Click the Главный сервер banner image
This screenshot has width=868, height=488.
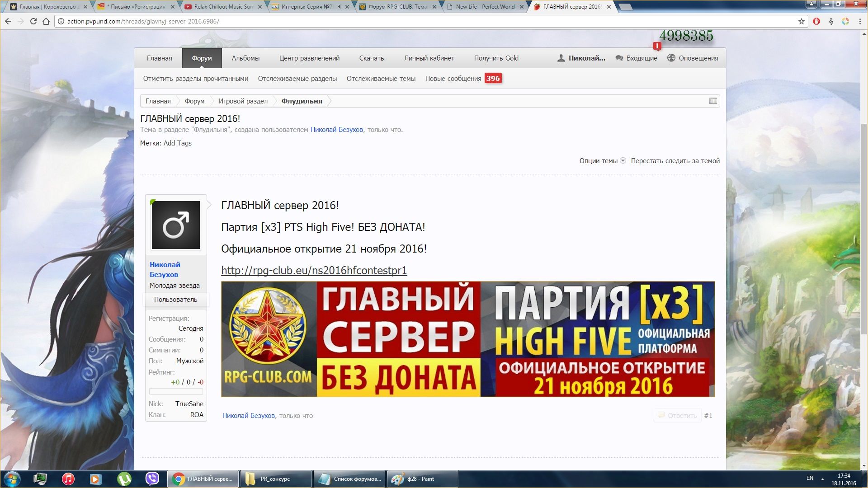pyautogui.click(x=468, y=339)
